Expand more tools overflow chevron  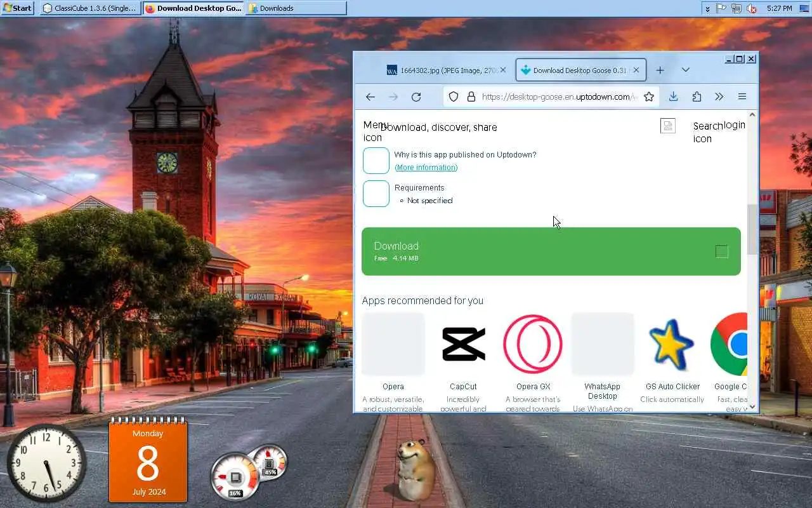719,97
